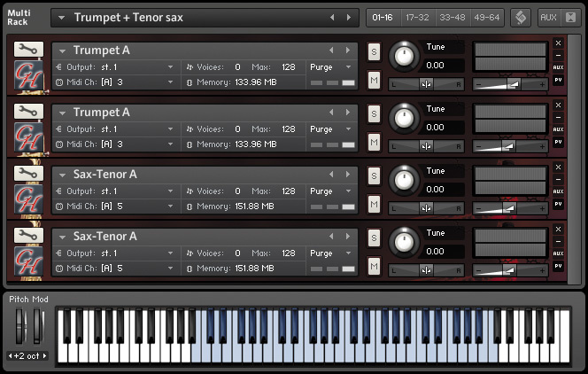Image resolution: width=588 pixels, height=374 pixels.
Task: Toggle the AUX panel button in header
Action: 548,17
